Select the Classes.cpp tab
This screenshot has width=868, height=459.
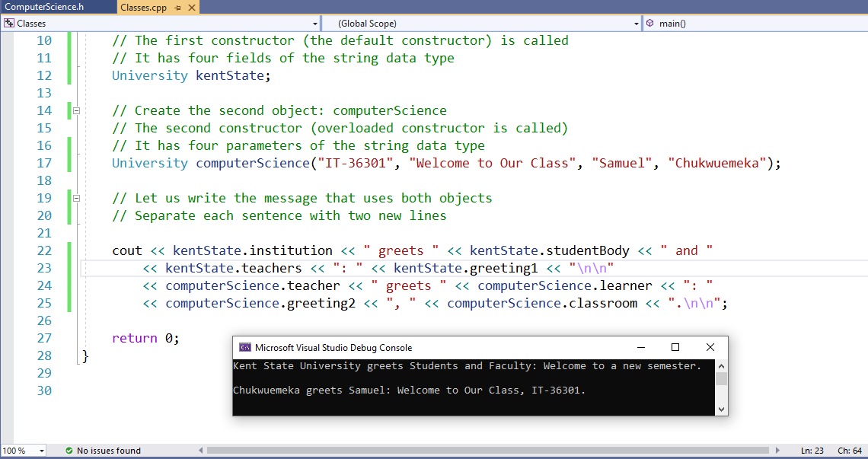(x=143, y=8)
